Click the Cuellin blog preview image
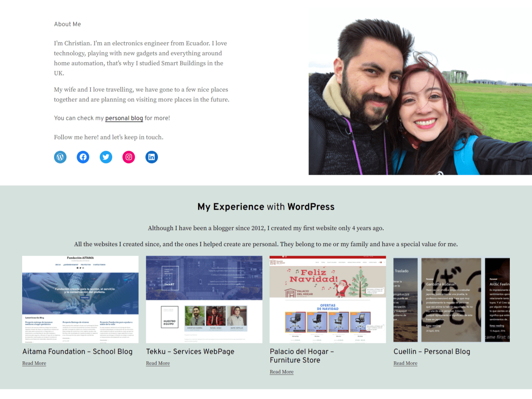This screenshot has width=532, height=399. click(x=451, y=299)
